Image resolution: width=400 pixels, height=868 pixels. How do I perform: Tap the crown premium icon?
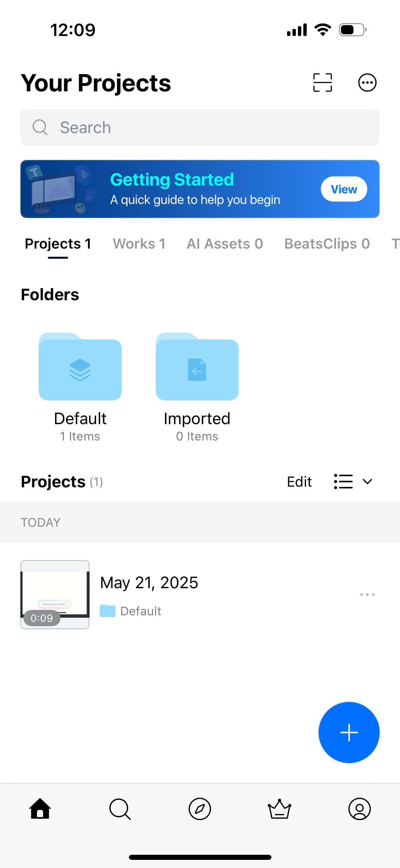tap(280, 809)
